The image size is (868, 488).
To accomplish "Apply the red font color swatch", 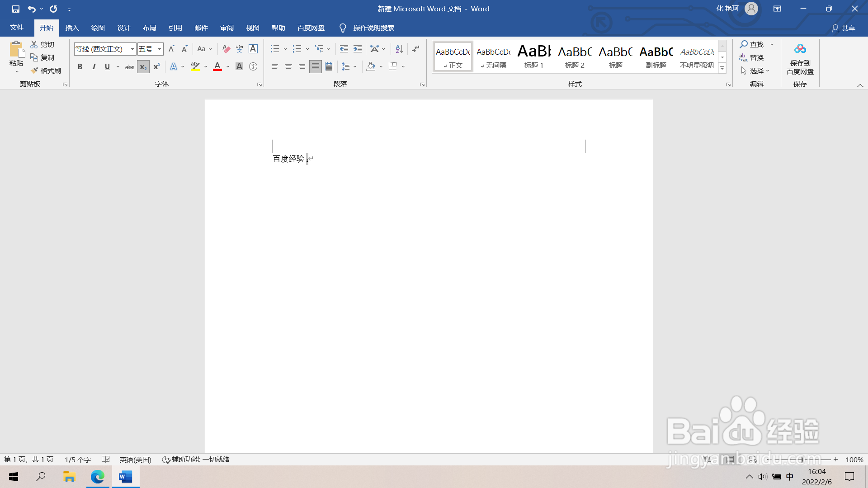I will [217, 67].
